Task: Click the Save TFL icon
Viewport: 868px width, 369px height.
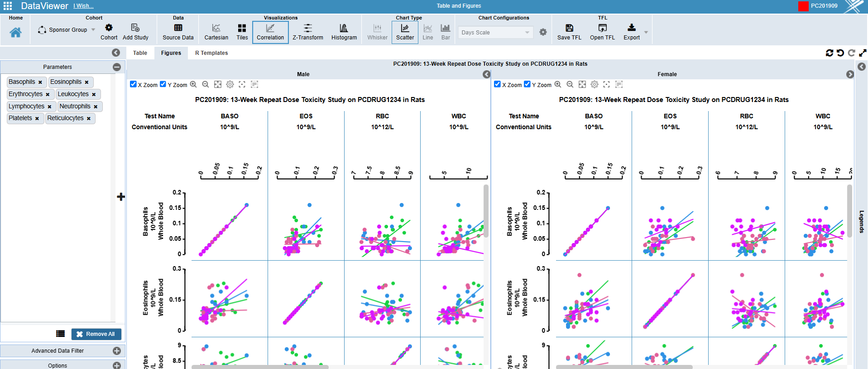Action: coord(569,28)
